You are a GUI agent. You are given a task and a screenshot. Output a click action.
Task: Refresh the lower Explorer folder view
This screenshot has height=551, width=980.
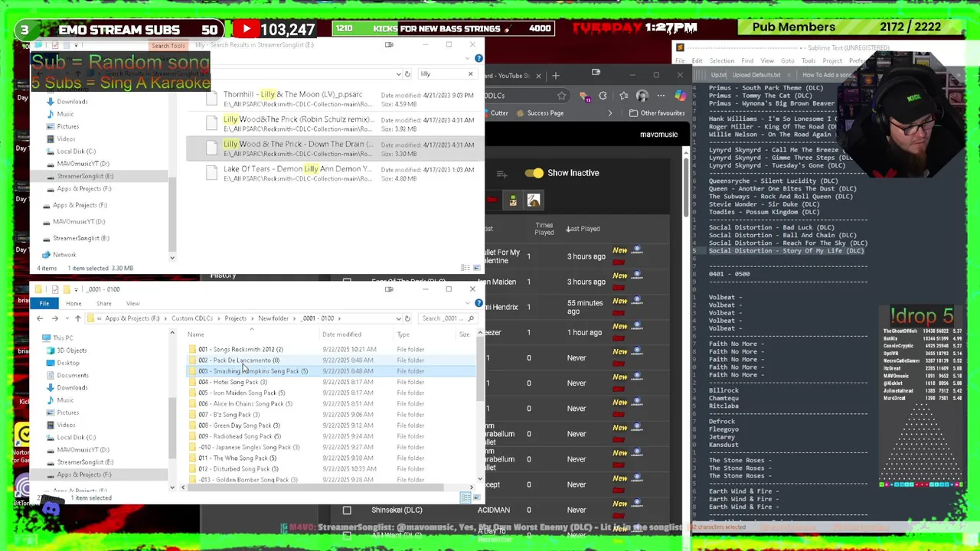pos(407,318)
